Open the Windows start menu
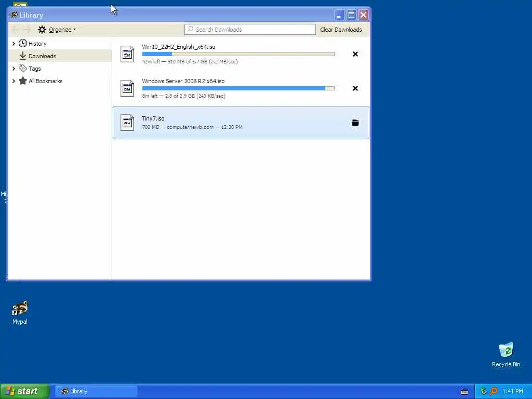532x399 pixels. point(25,391)
